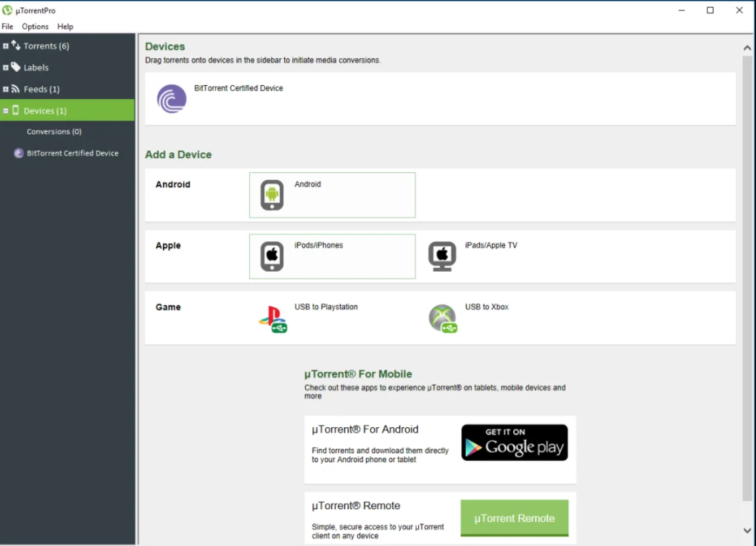Expand the Labels sidebar section
The height and width of the screenshot is (546, 756).
[5, 68]
